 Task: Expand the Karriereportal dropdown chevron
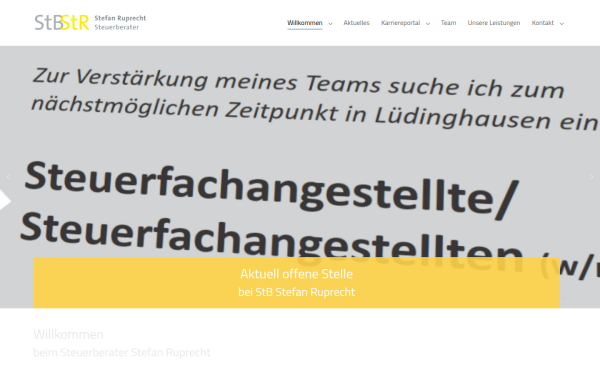[428, 24]
